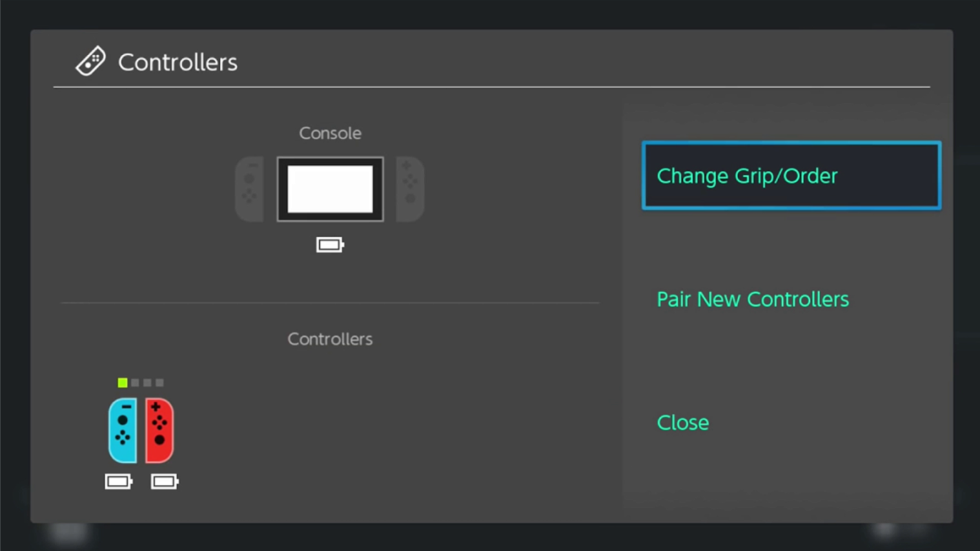
Task: Click the Console section label
Action: coord(330,133)
